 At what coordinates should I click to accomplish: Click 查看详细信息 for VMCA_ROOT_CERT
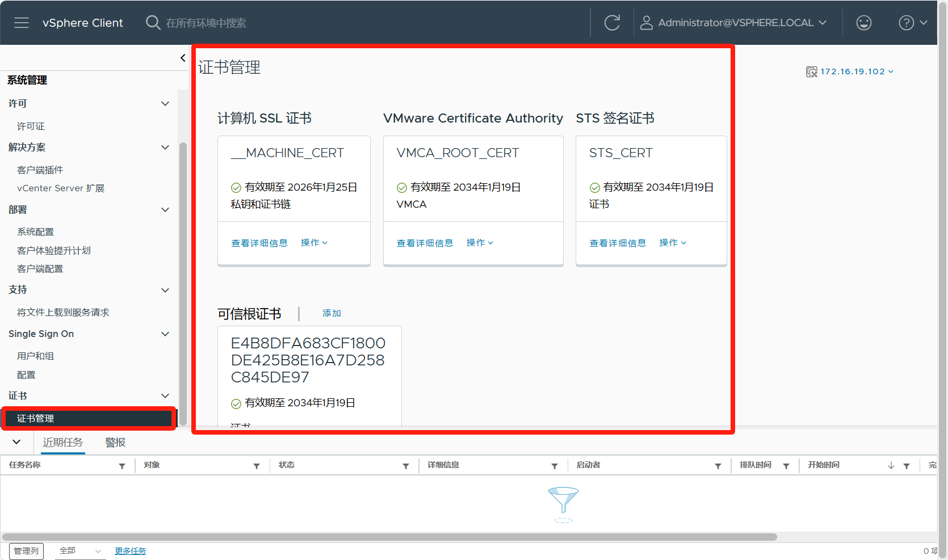tap(425, 243)
